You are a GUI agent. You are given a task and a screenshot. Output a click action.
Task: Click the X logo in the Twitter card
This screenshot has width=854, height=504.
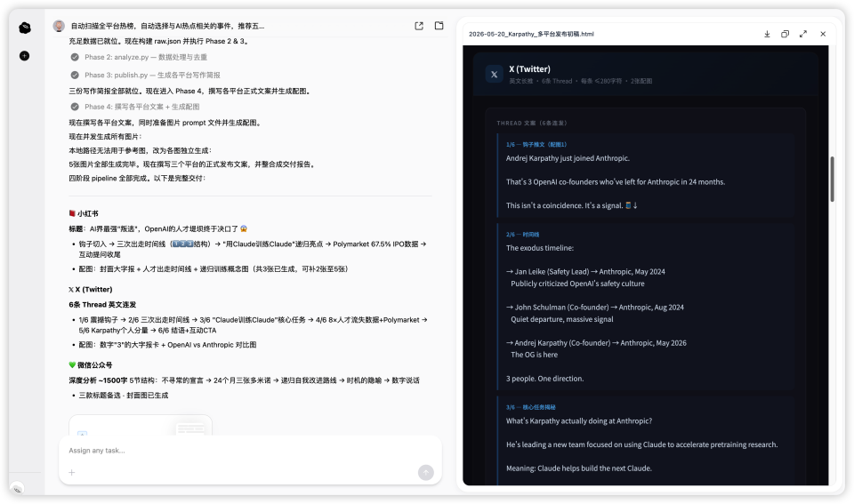pyautogui.click(x=494, y=75)
